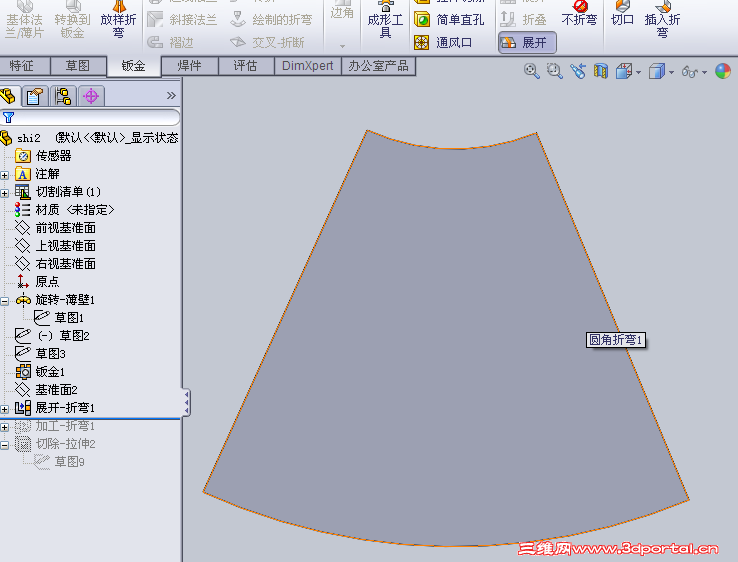Open the ConfigurationManager tab
The image size is (738, 562).
pyautogui.click(x=63, y=96)
